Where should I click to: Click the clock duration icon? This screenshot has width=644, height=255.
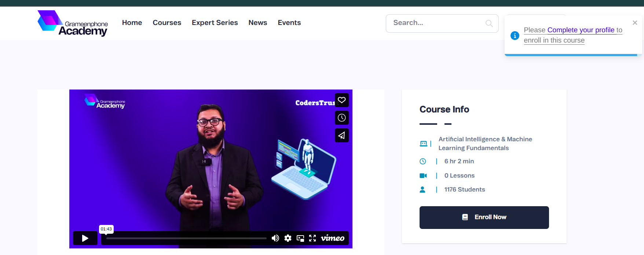pos(423,161)
